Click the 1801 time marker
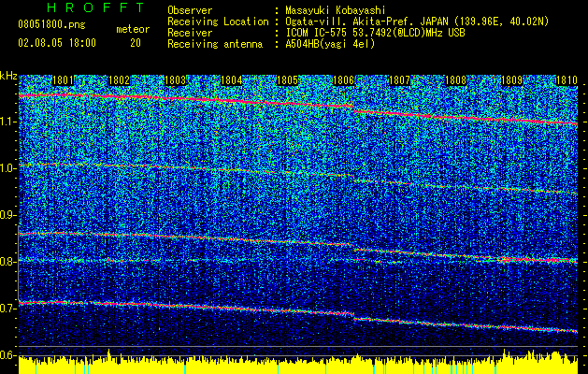The height and width of the screenshot is (374, 588). point(64,81)
